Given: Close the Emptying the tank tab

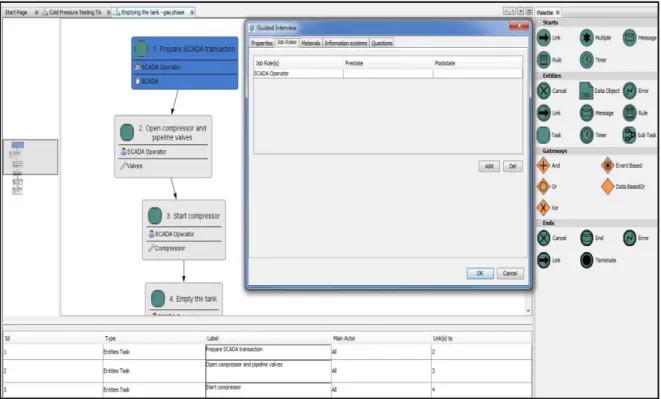Looking at the screenshot, I should pyautogui.click(x=192, y=13).
